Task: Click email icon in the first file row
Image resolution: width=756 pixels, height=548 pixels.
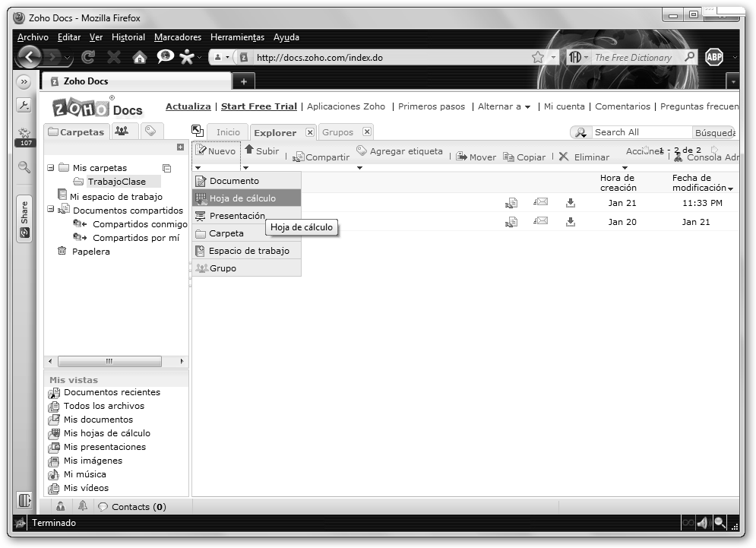Action: coord(541,202)
